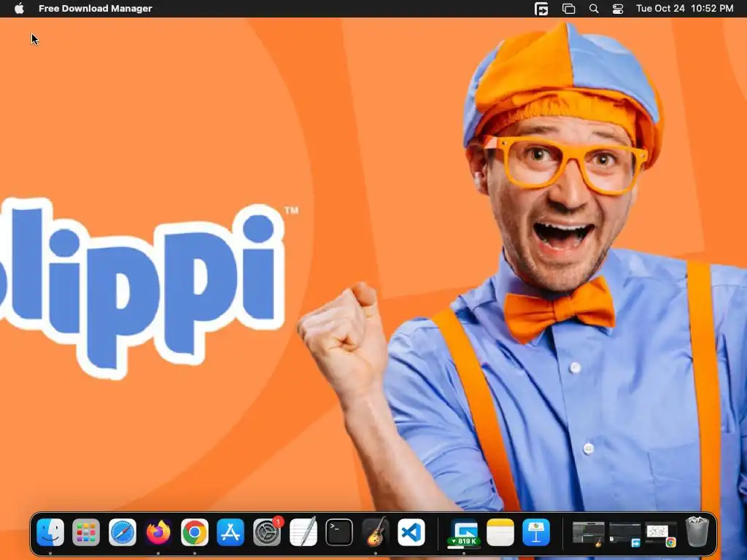Open the Trash in the Dock
This screenshot has width=747, height=560.
click(697, 531)
